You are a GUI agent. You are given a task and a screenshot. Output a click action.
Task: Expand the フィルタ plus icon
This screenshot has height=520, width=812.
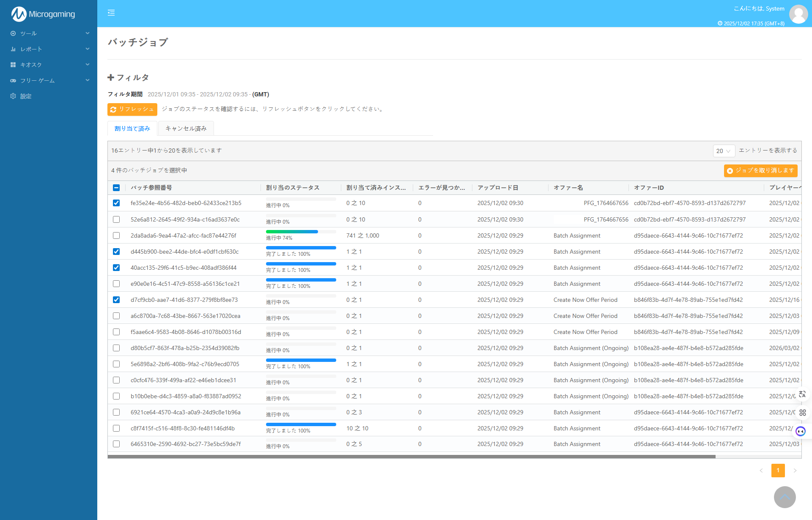pos(111,77)
